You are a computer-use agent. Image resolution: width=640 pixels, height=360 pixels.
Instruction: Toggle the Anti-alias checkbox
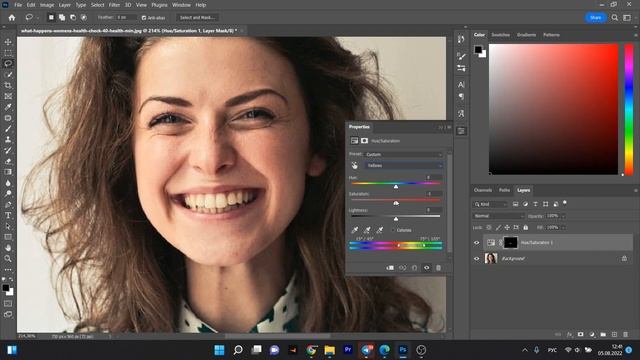144,18
